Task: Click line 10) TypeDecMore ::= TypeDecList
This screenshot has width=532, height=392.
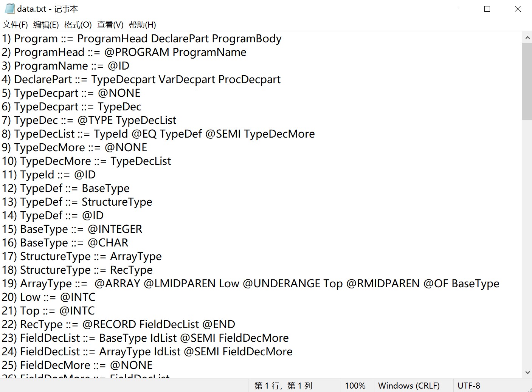Action: click(x=86, y=161)
